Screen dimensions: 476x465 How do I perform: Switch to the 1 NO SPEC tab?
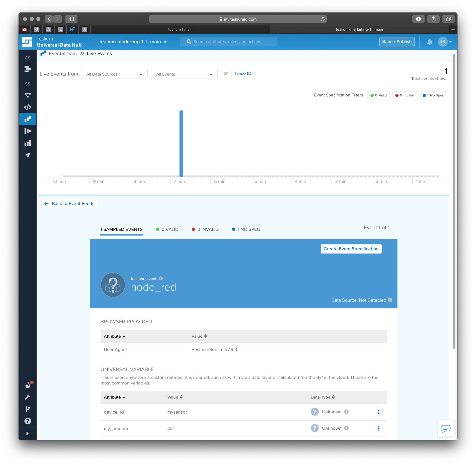246,229
